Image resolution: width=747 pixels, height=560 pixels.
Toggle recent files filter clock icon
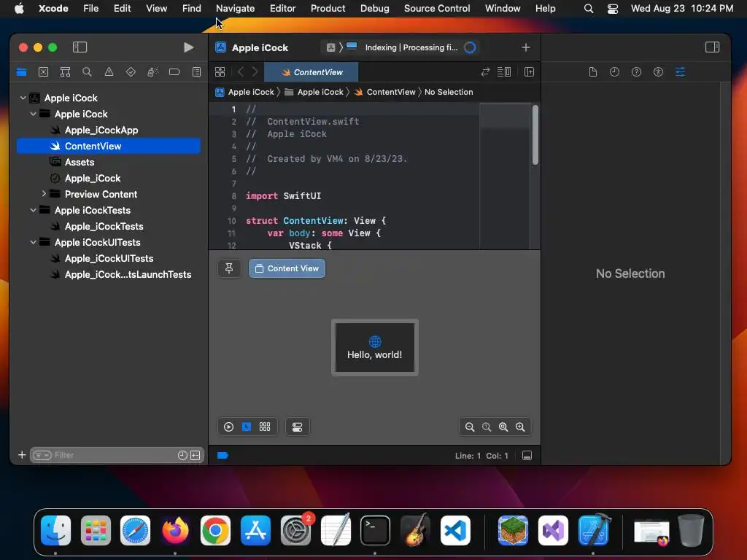point(182,455)
